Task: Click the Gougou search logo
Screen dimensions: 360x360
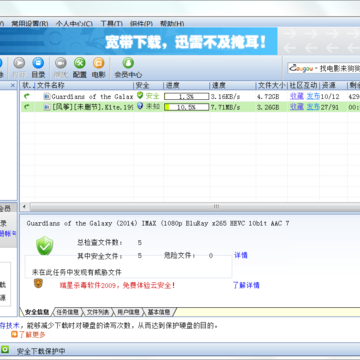Action: (301, 68)
